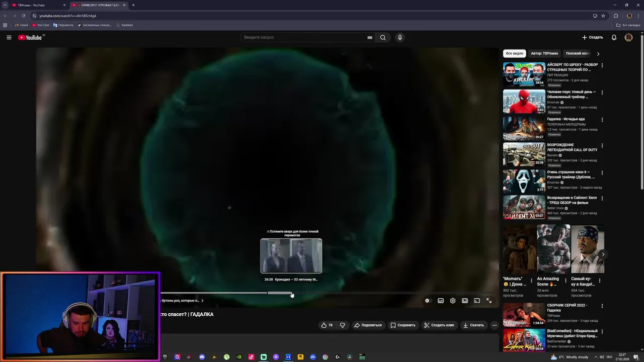The height and width of the screenshot is (362, 644).
Task: Select the Похожий контент filter chip
Action: coord(578,53)
